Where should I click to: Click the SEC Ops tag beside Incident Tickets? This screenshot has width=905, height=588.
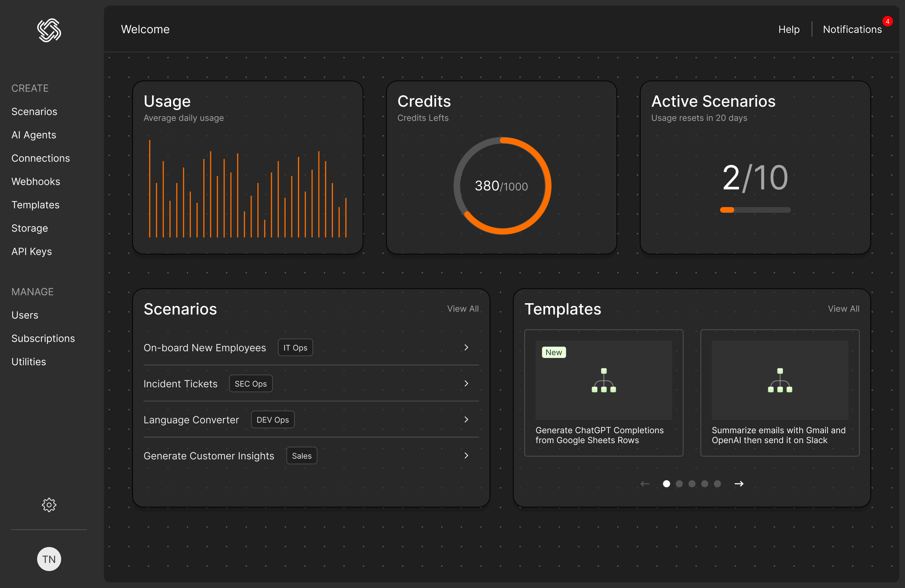tap(251, 383)
